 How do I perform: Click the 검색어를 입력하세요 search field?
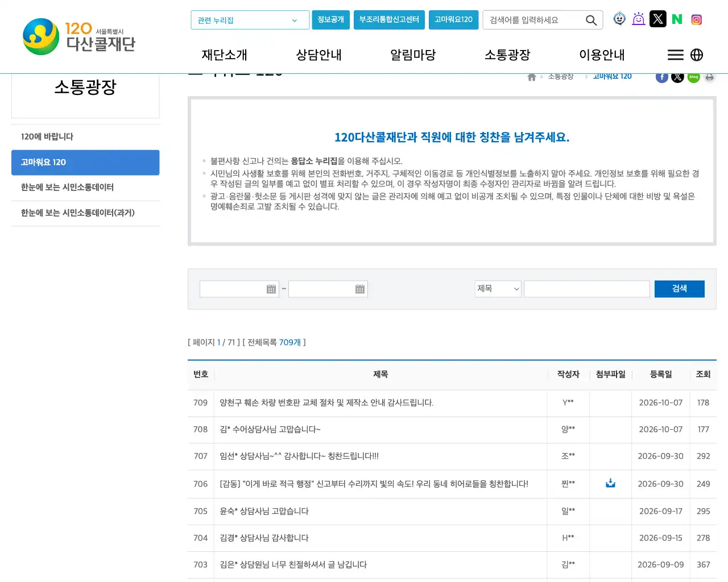[x=535, y=20]
